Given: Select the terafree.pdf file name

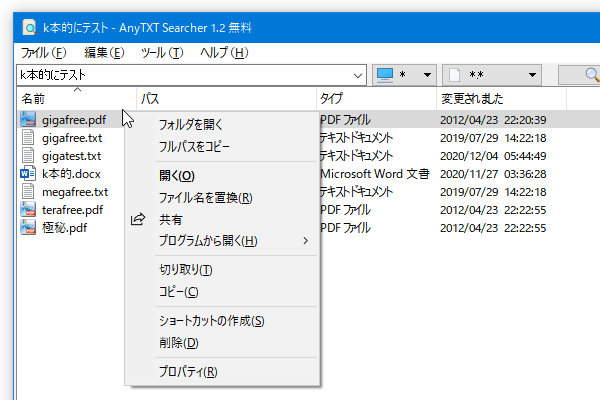Looking at the screenshot, I should 72,210.
